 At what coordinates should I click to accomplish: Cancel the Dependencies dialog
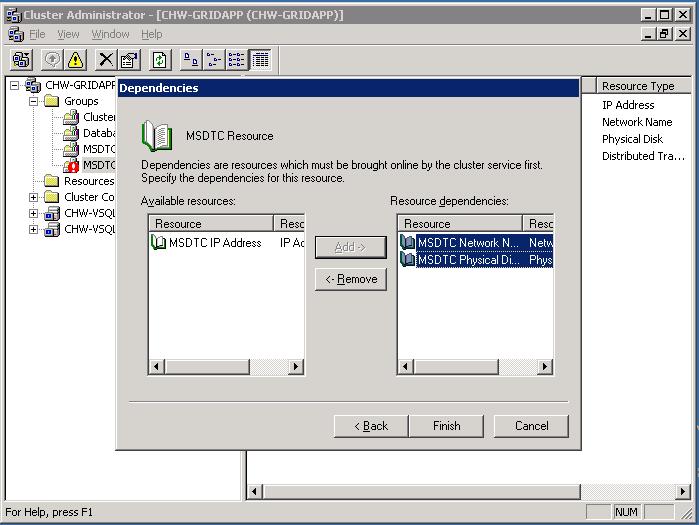(531, 426)
